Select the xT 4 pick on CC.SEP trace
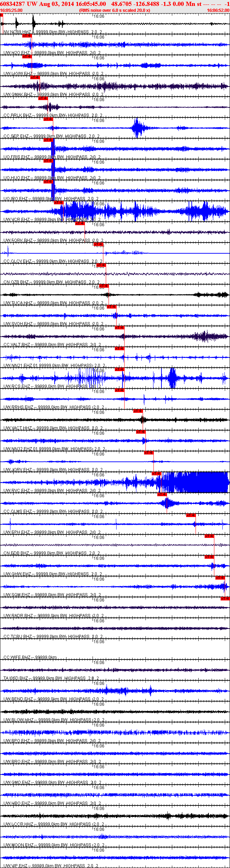230x868 pixels. [x=48, y=119]
